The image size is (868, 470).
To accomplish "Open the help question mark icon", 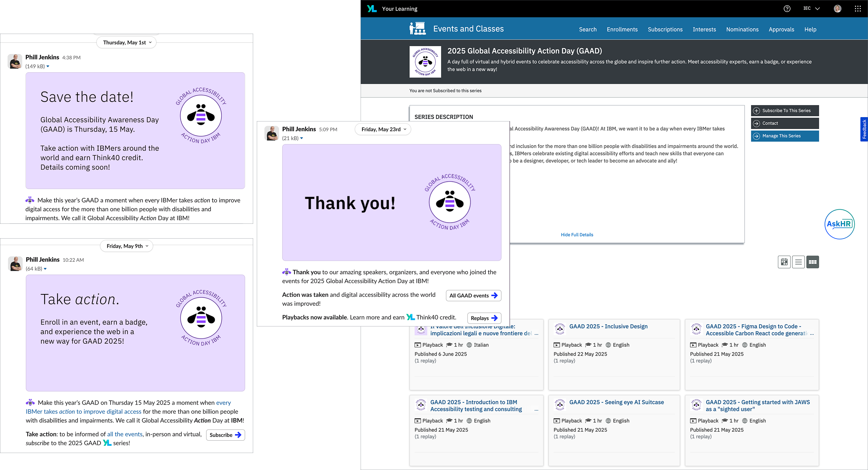I will click(787, 8).
